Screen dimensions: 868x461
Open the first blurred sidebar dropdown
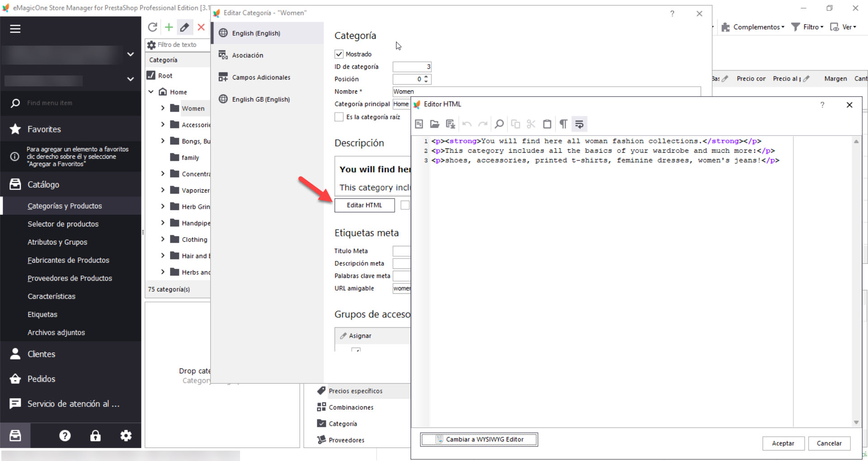click(x=131, y=54)
